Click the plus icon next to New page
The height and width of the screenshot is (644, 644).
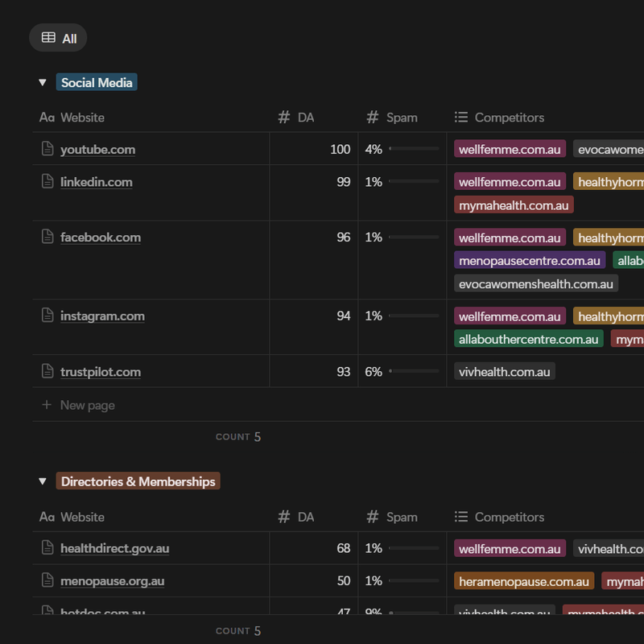47,405
